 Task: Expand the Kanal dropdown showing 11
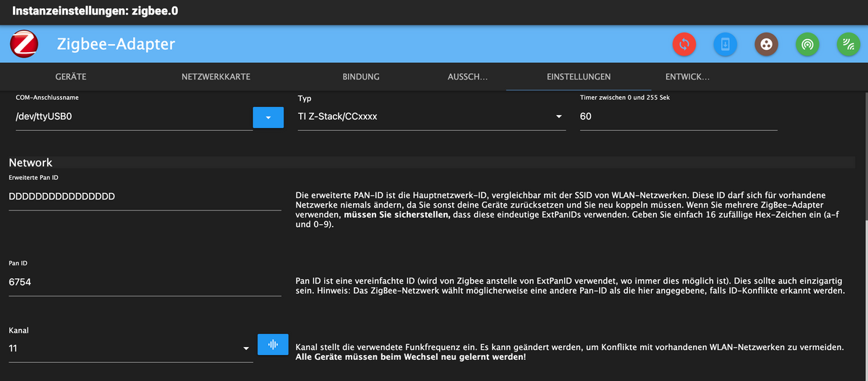coord(131,348)
